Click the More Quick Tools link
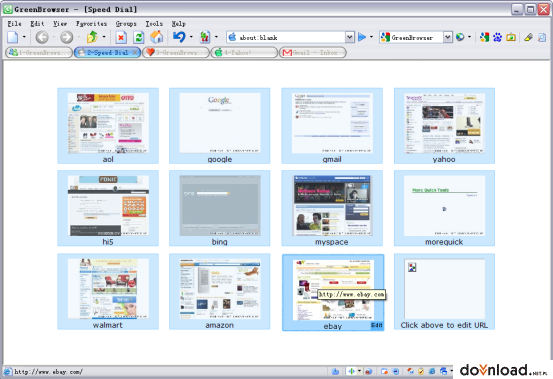The image size is (553, 379). click(430, 190)
